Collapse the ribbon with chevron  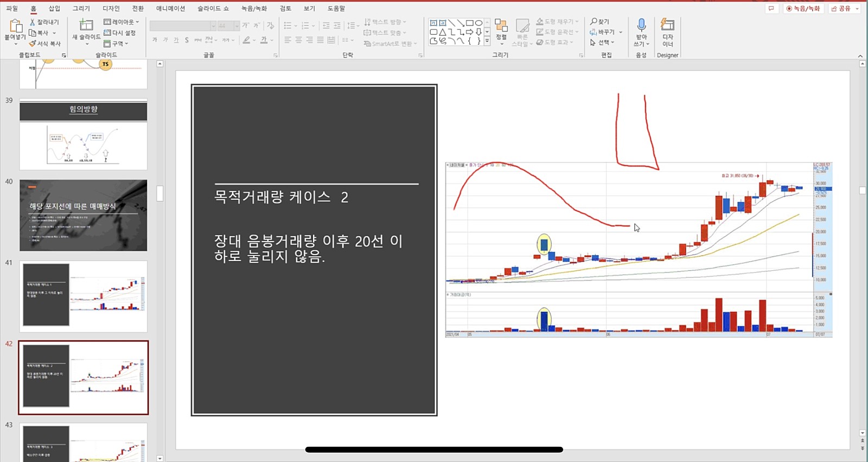[x=860, y=56]
